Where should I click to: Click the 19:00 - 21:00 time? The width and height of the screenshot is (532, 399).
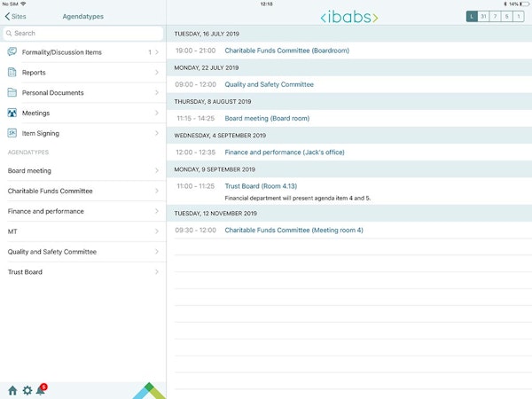(x=195, y=51)
